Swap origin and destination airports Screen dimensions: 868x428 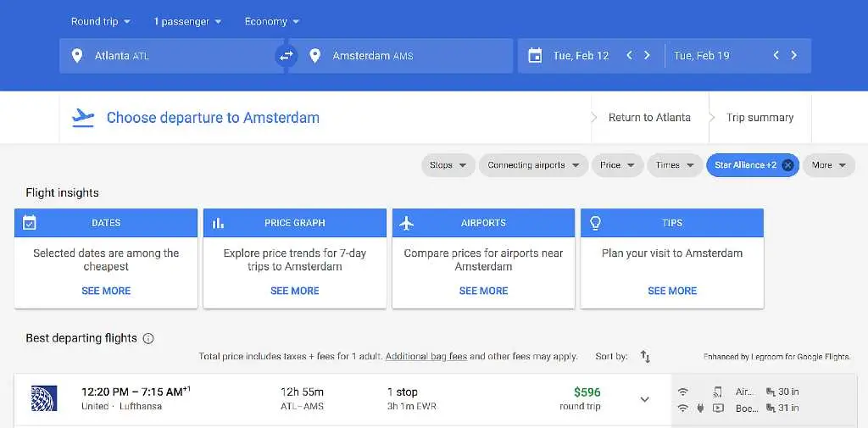(287, 55)
